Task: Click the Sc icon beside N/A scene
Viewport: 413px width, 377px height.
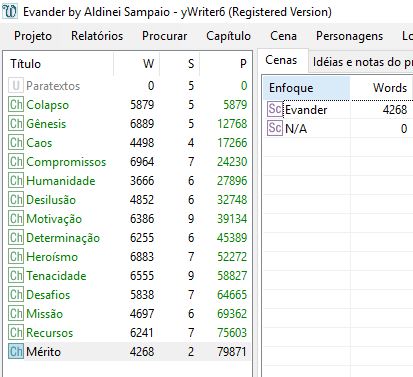Action: coord(275,128)
